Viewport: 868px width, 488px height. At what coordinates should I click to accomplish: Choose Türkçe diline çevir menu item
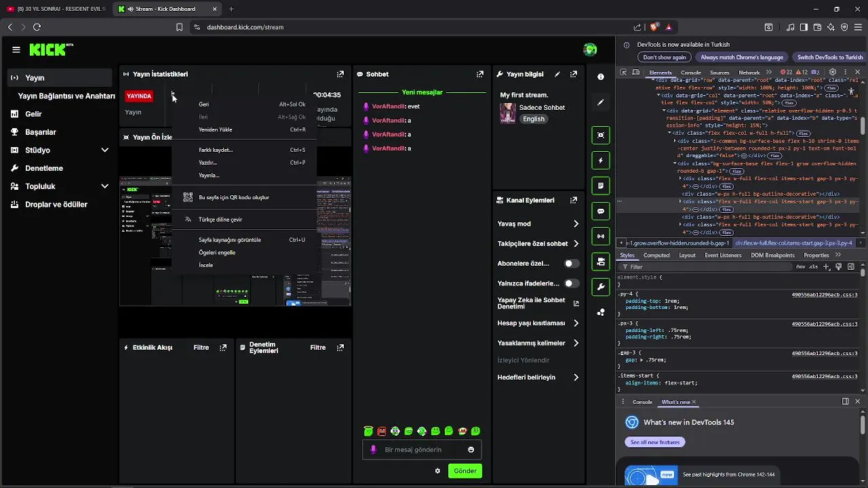pyautogui.click(x=244, y=220)
